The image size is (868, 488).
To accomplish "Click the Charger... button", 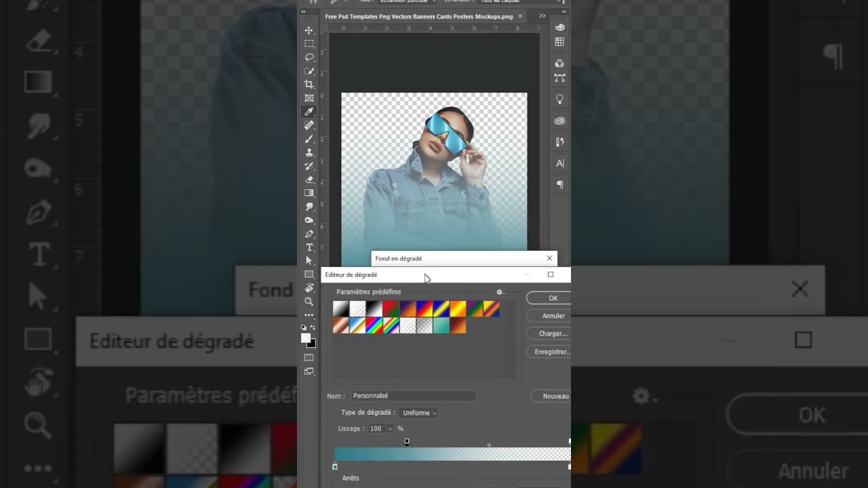I will pyautogui.click(x=549, y=333).
